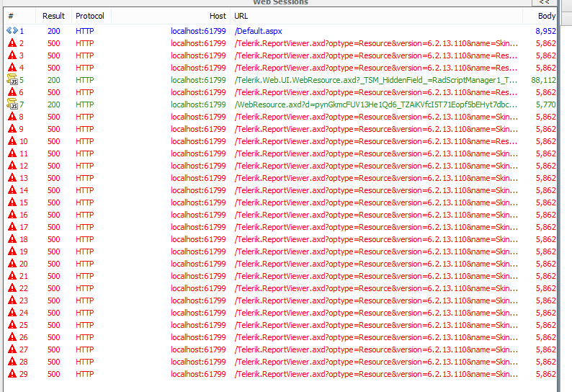
Task: Click the localhost:61799 host of session 10
Action: pos(198,141)
